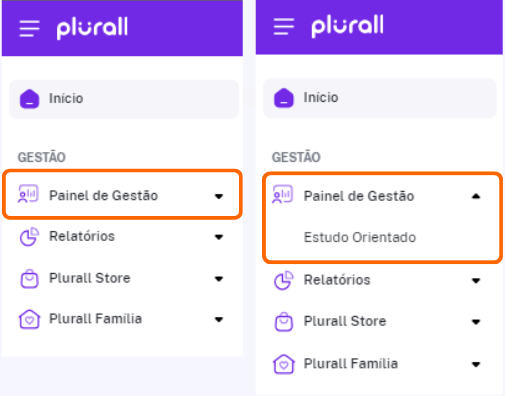505x396 pixels.
Task: Click the Relatórios pie chart icon in collapsed sidebar
Action: coord(29,237)
